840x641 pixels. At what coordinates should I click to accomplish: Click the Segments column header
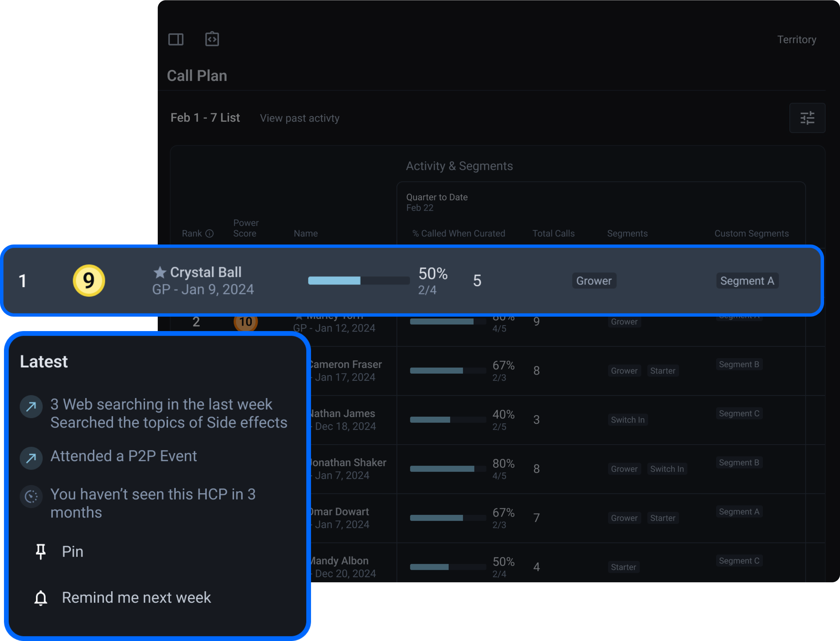[x=627, y=234]
